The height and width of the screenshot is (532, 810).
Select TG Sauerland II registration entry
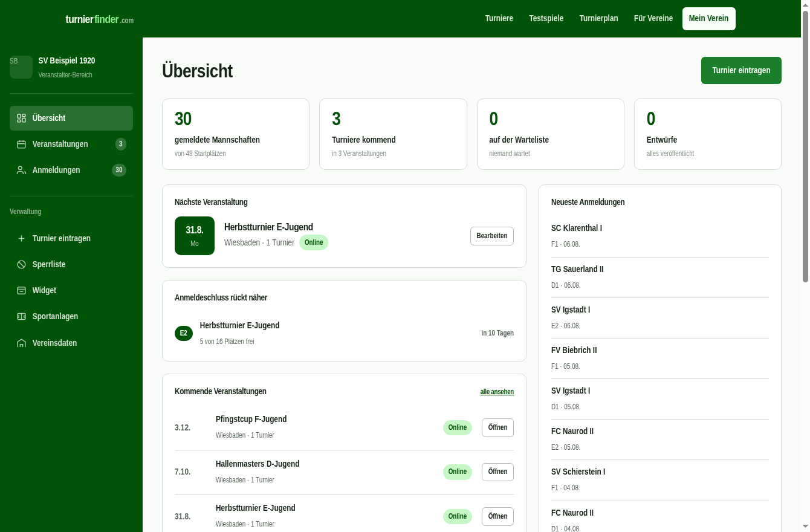[660, 277]
